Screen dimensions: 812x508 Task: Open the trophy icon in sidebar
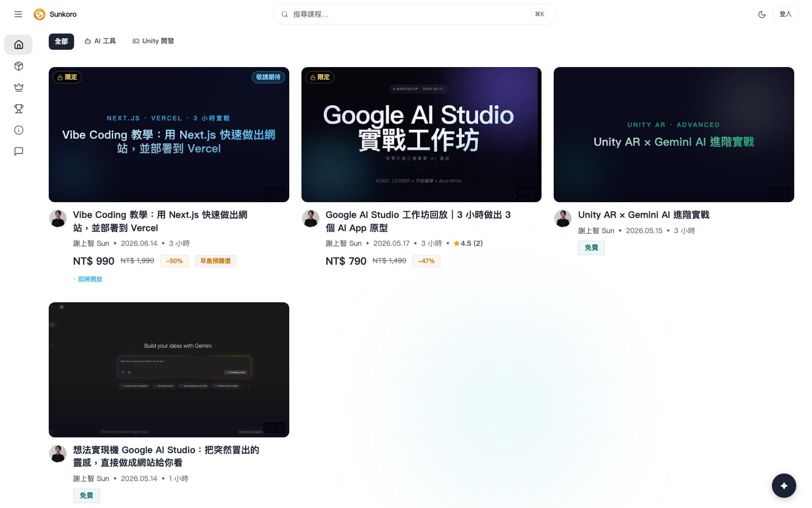[18, 109]
